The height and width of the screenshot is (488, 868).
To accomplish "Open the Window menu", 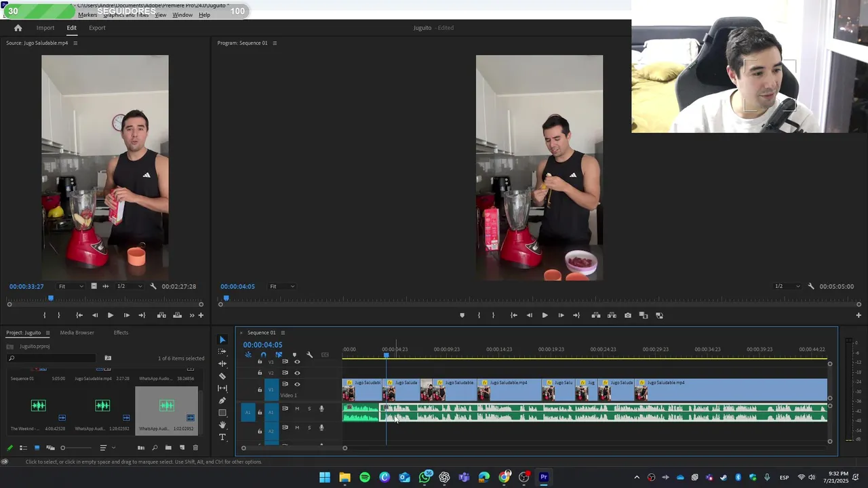I will tap(182, 15).
